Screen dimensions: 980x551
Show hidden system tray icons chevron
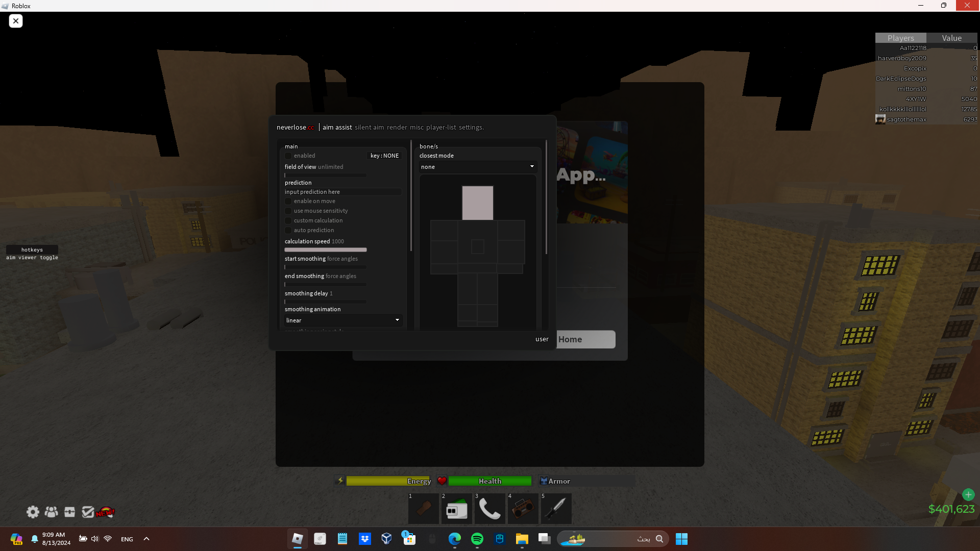point(146,539)
